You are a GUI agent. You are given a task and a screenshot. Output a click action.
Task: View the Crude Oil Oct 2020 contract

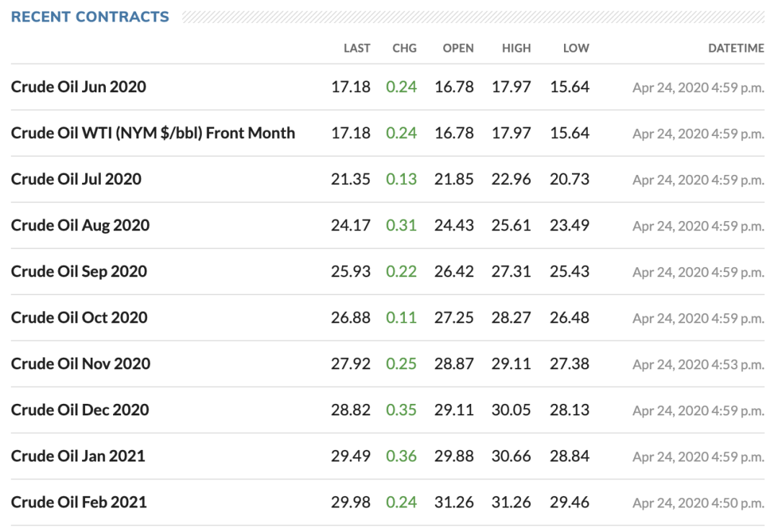pos(79,317)
